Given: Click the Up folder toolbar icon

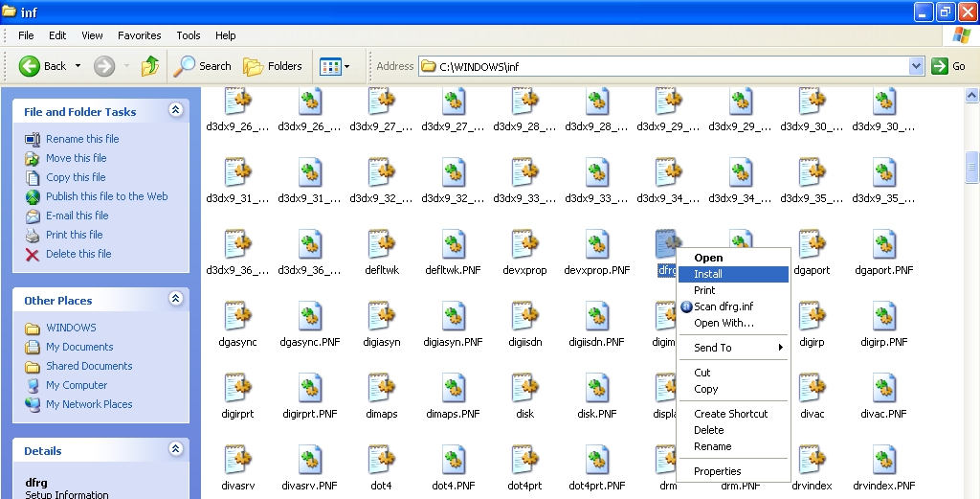Looking at the screenshot, I should pyautogui.click(x=149, y=66).
